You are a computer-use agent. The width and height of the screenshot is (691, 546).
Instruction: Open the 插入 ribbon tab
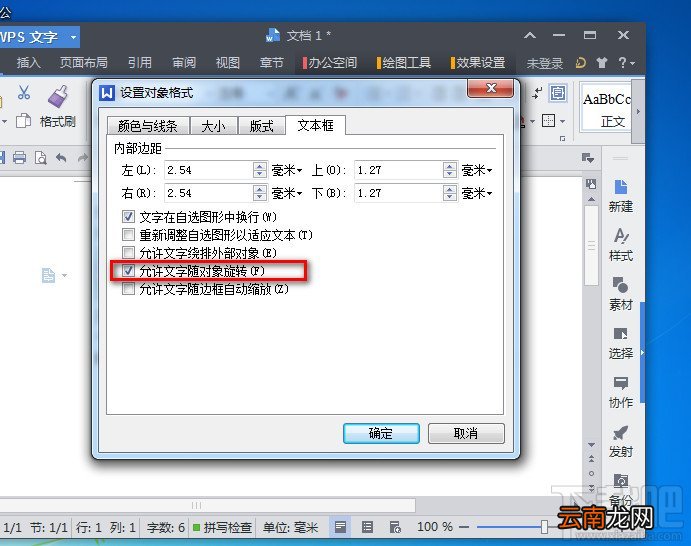pos(29,63)
